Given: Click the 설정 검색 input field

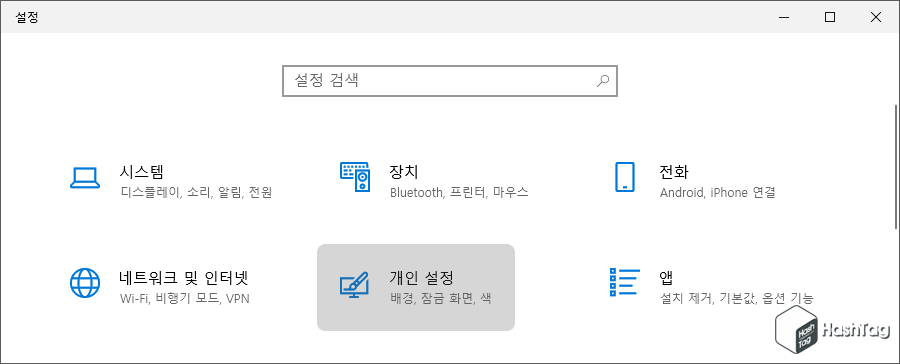Looking at the screenshot, I should click(x=449, y=80).
